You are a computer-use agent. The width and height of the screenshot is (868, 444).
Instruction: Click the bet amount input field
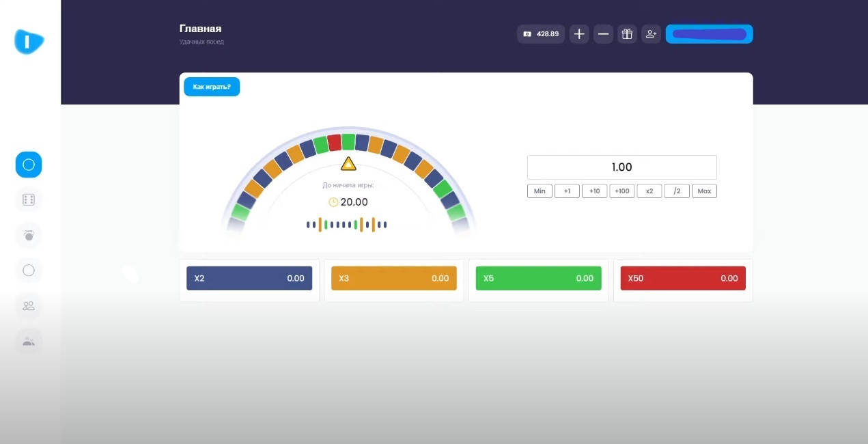pyautogui.click(x=621, y=167)
